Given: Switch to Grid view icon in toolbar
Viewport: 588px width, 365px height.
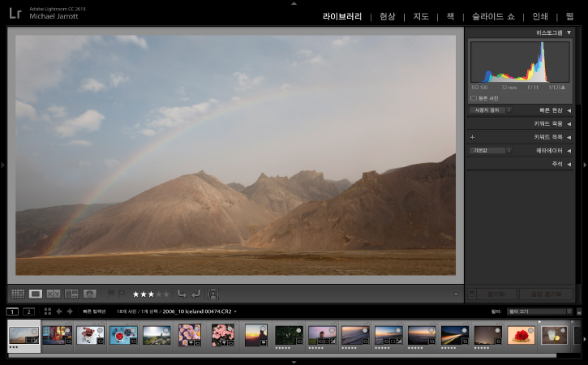Looking at the screenshot, I should coord(18,294).
